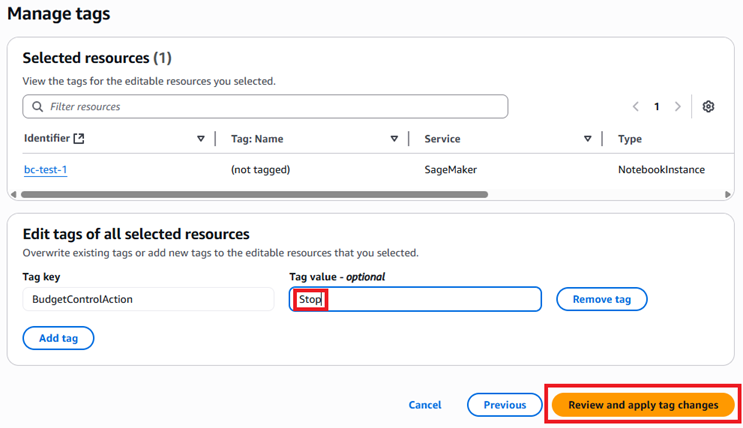Go back with Previous button
Screen dimensions: 743x428
click(505, 405)
